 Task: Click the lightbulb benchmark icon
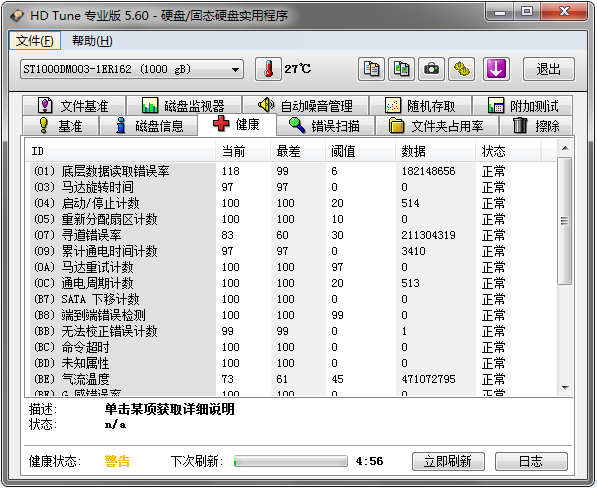(x=44, y=125)
